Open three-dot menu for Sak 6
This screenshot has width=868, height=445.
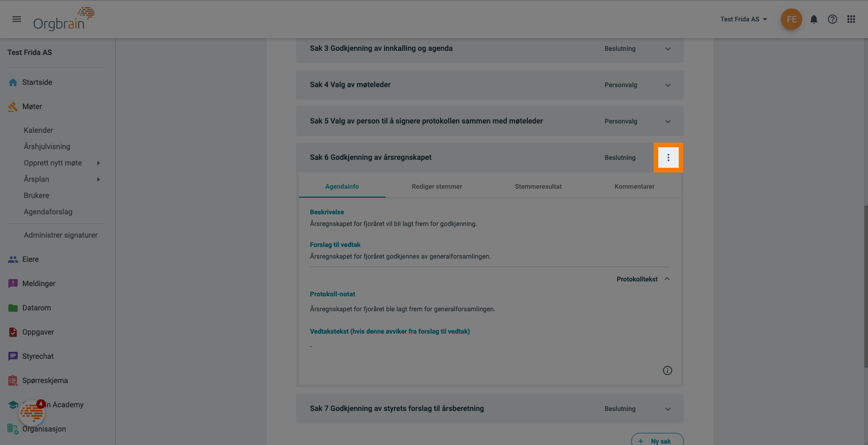coord(668,157)
